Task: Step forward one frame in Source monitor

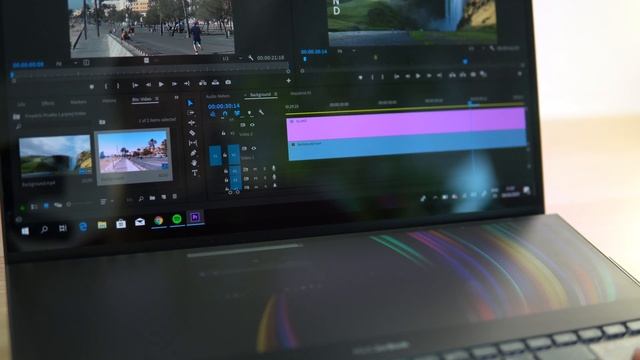Action: (x=174, y=84)
